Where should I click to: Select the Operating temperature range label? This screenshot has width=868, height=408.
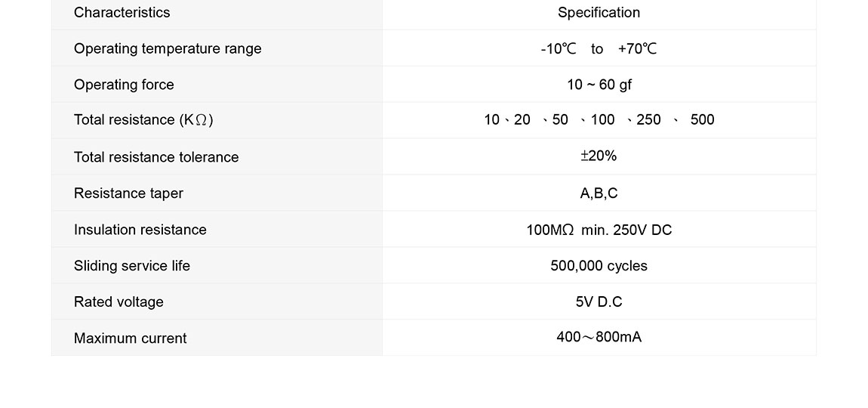click(168, 49)
